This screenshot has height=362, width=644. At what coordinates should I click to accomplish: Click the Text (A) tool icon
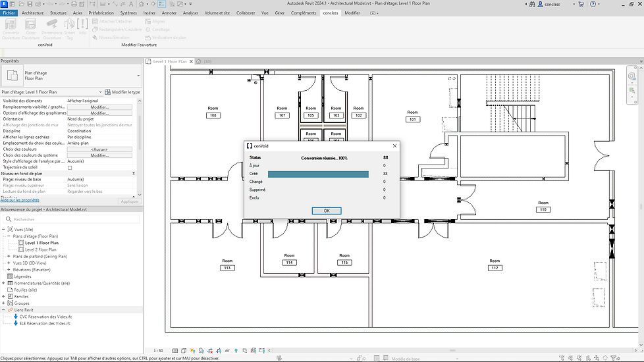coord(131,4)
